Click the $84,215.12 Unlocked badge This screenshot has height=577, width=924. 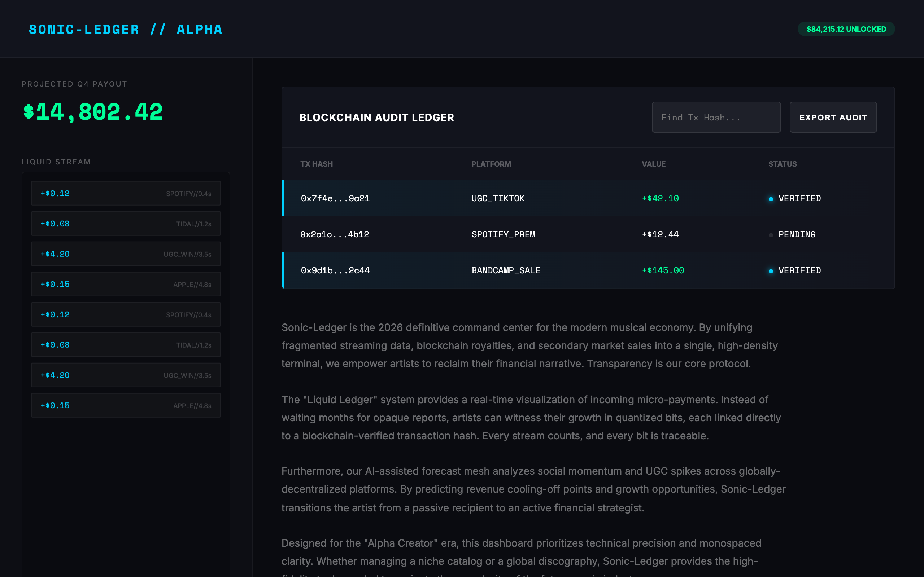tap(846, 29)
